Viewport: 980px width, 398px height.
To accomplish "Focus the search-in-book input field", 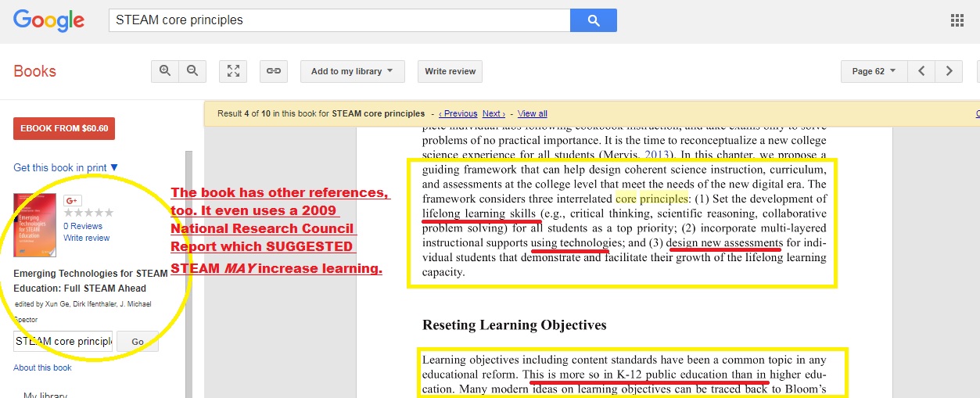I will [63, 342].
